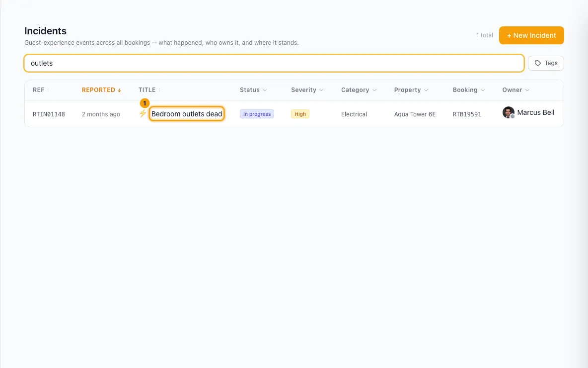Click the RTB19591 booking cell
The height and width of the screenshot is (368, 588).
coord(467,114)
